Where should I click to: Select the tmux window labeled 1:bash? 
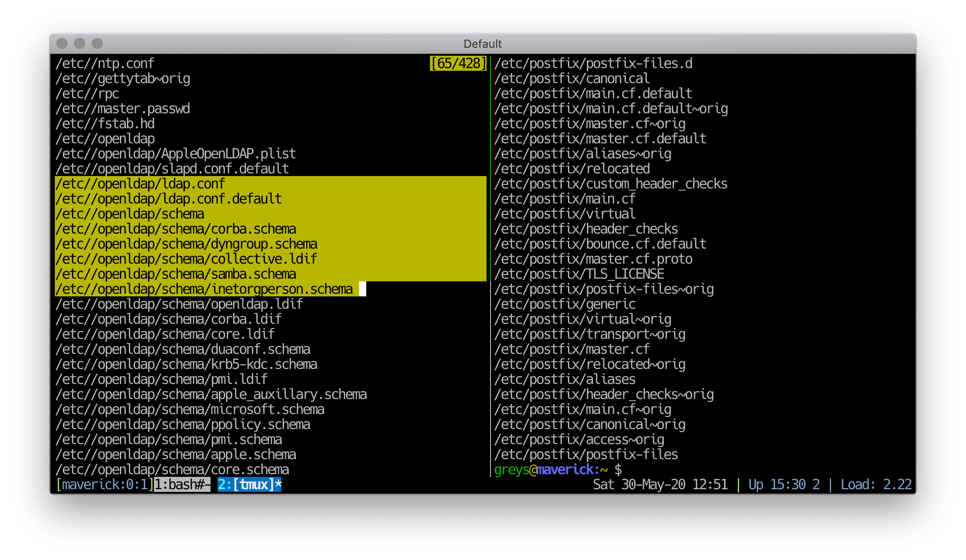pyautogui.click(x=182, y=485)
